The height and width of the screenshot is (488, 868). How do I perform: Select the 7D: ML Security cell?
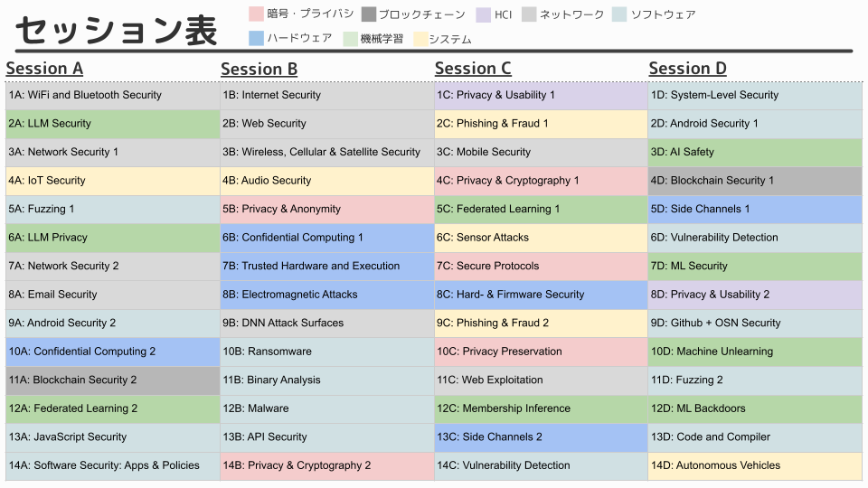click(x=756, y=266)
